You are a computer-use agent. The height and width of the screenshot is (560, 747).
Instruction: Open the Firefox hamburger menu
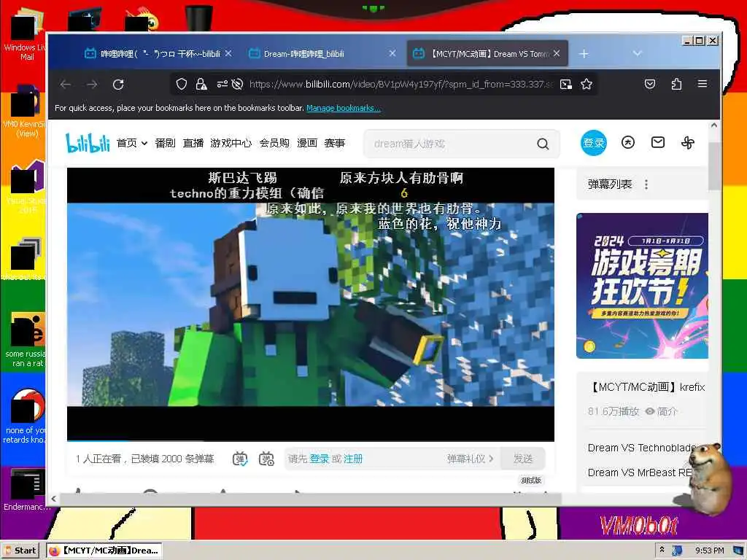click(703, 84)
